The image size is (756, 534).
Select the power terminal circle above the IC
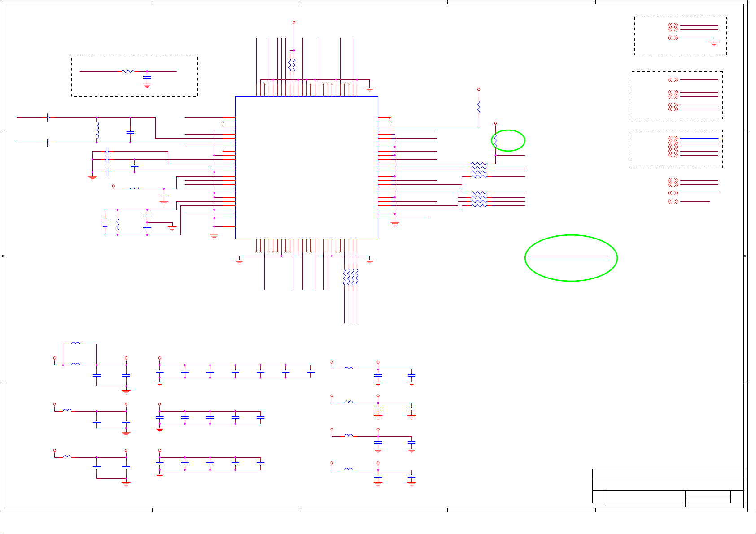[294, 22]
